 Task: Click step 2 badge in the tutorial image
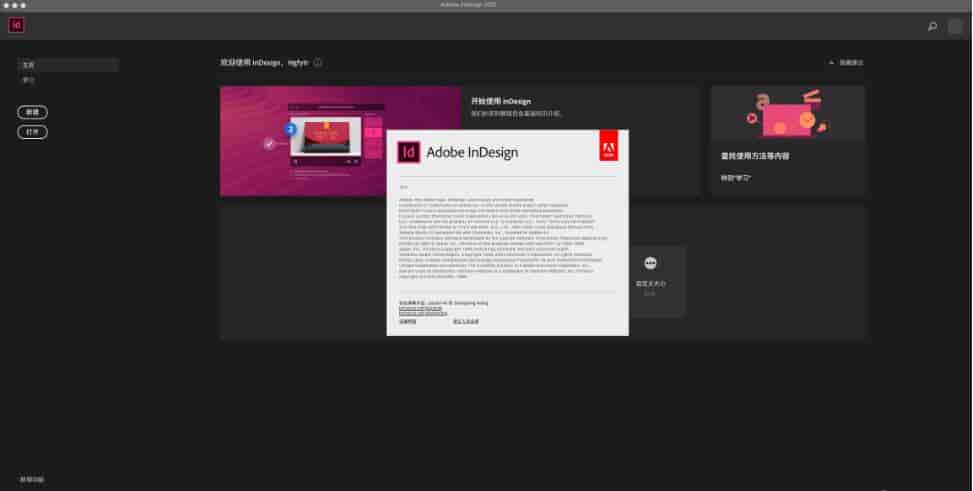pos(291,129)
